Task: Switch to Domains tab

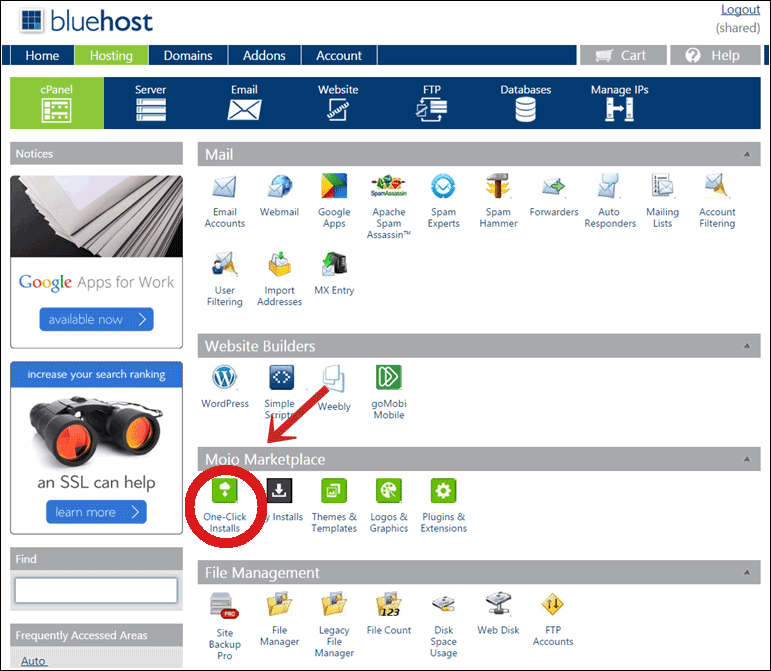Action: pyautogui.click(x=188, y=55)
